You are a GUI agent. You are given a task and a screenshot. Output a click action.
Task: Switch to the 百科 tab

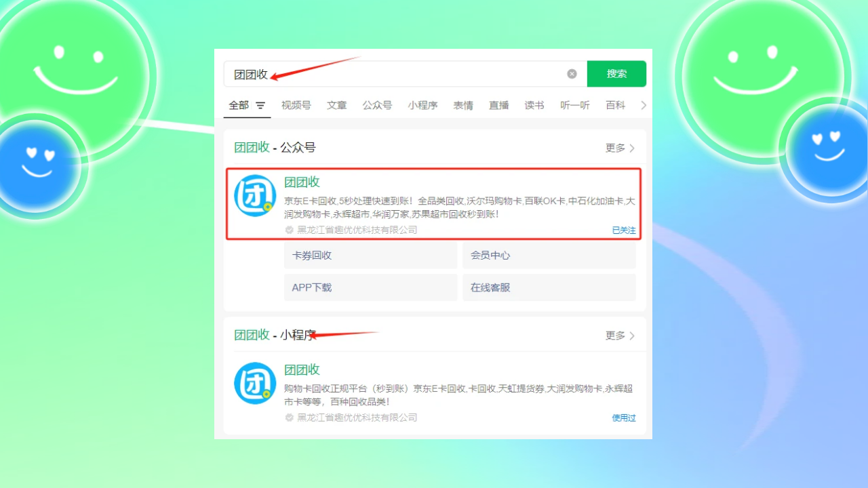(616, 105)
